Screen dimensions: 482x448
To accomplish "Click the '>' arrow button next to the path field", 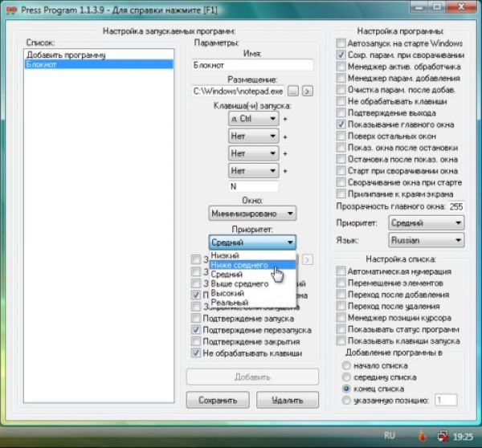I will pyautogui.click(x=308, y=92).
